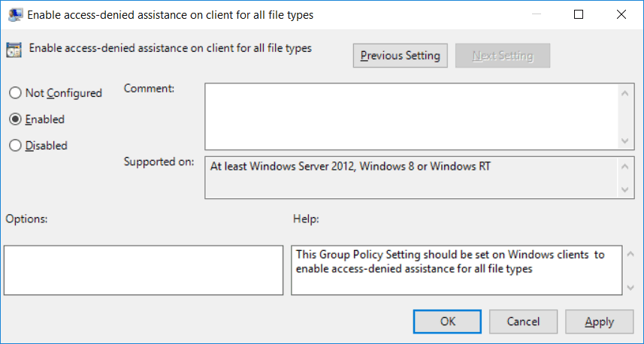Screen dimensions: 644x344
Task: Click Supported on scroll up arrow
Action: point(625,167)
